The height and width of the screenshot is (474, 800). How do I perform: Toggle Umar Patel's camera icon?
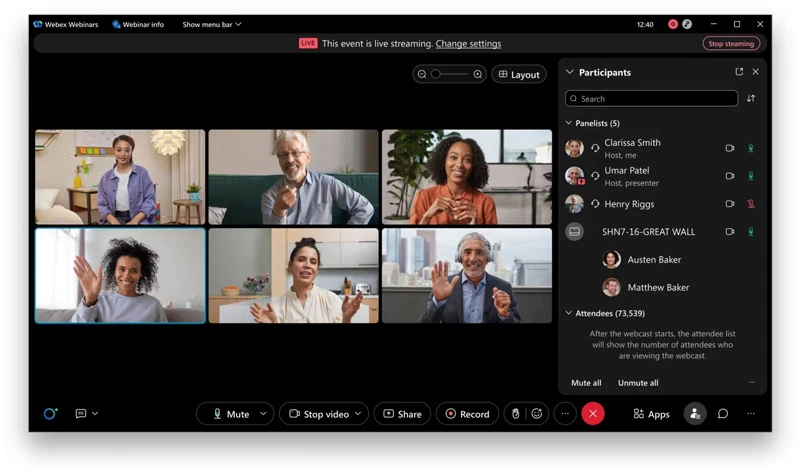(730, 176)
